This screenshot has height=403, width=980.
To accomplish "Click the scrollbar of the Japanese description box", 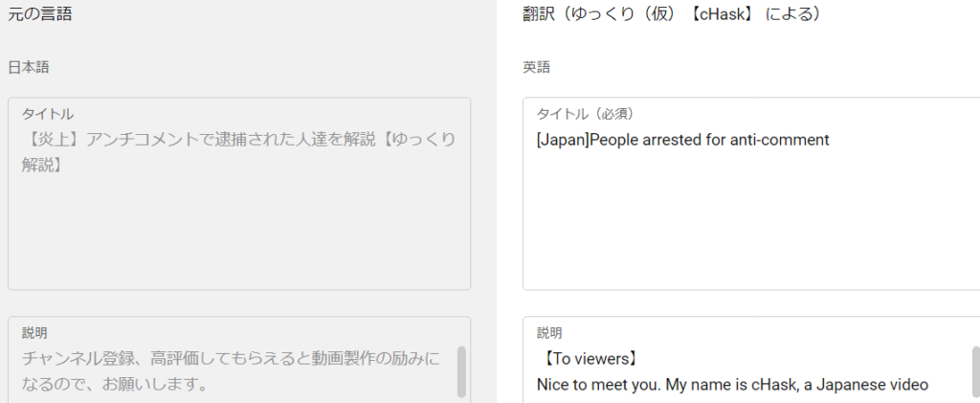I will (x=461, y=371).
